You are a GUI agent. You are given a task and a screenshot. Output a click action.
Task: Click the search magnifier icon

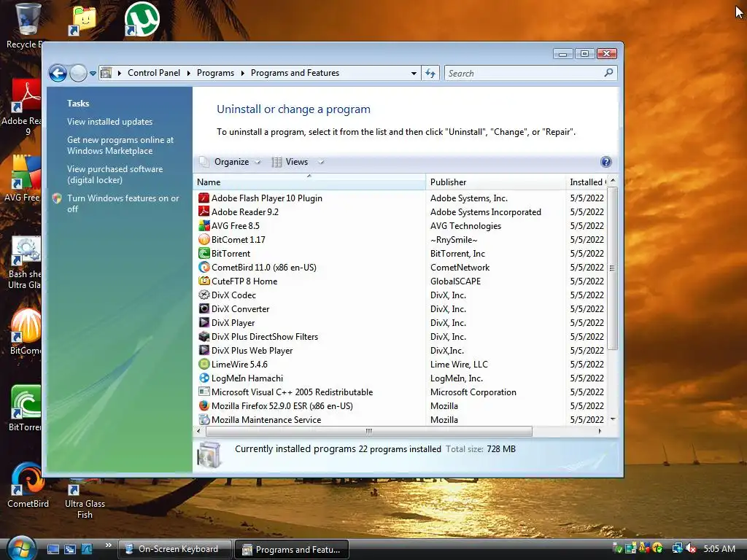(x=608, y=73)
